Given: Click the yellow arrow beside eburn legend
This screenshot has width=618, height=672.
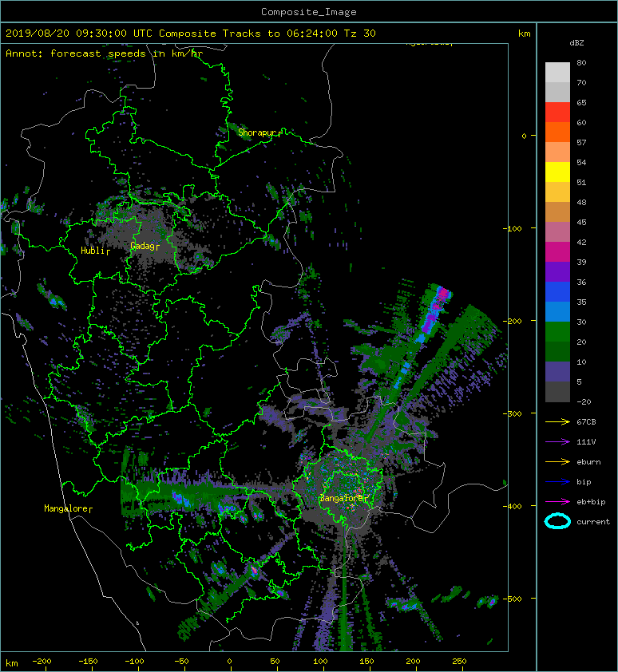Looking at the screenshot, I should [x=557, y=462].
